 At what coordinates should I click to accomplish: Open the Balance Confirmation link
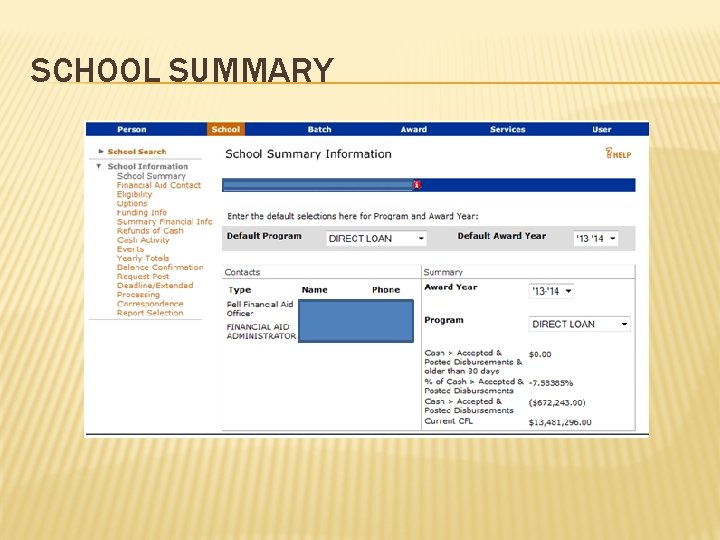click(160, 267)
